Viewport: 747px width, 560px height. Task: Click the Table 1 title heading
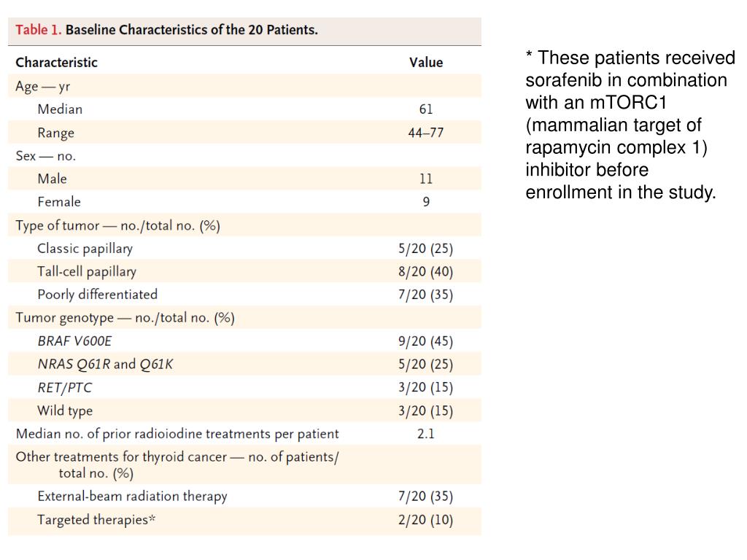click(x=166, y=30)
